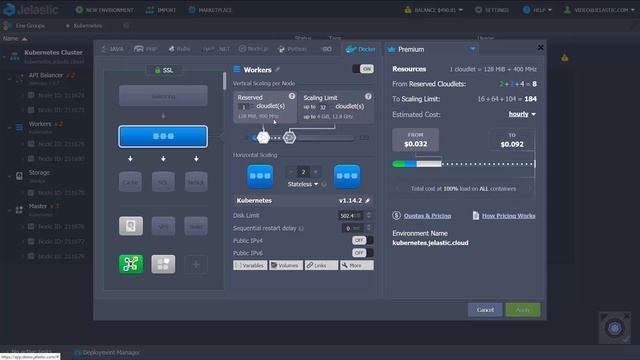Select the green extra layer network icon
The image size is (640, 360).
(131, 264)
